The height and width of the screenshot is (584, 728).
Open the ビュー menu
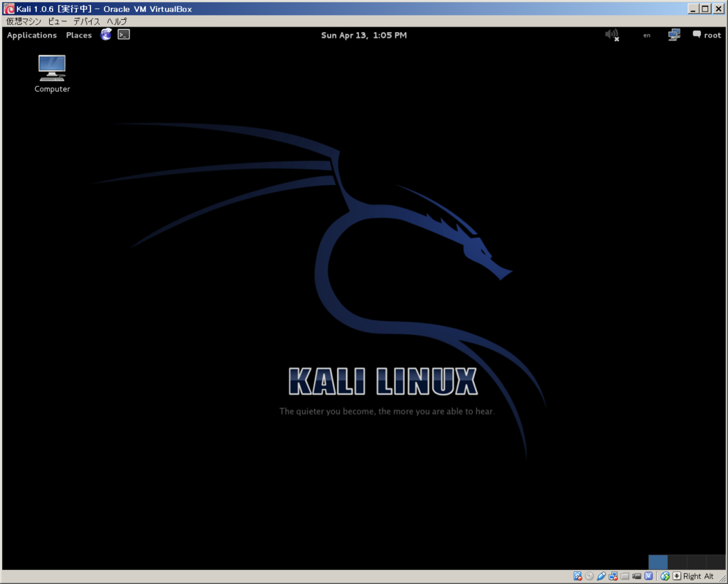click(58, 21)
